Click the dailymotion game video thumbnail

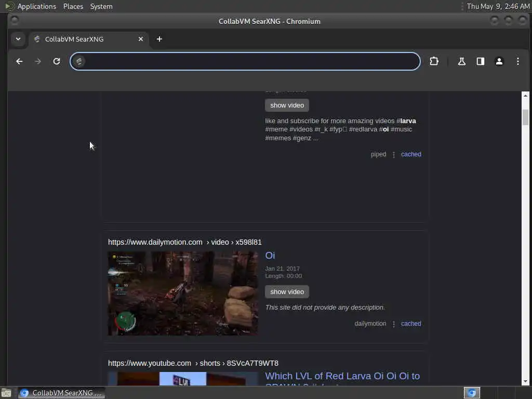click(x=183, y=293)
